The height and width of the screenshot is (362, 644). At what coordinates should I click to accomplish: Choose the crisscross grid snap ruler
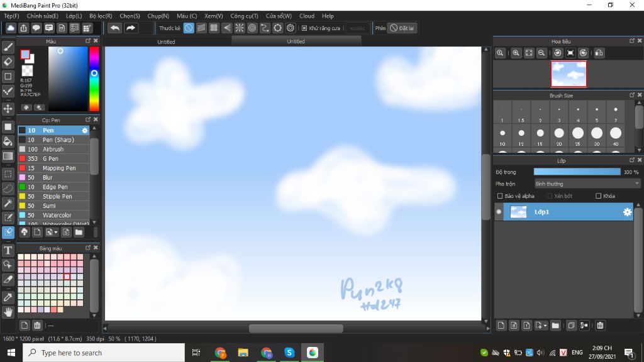[x=214, y=28]
